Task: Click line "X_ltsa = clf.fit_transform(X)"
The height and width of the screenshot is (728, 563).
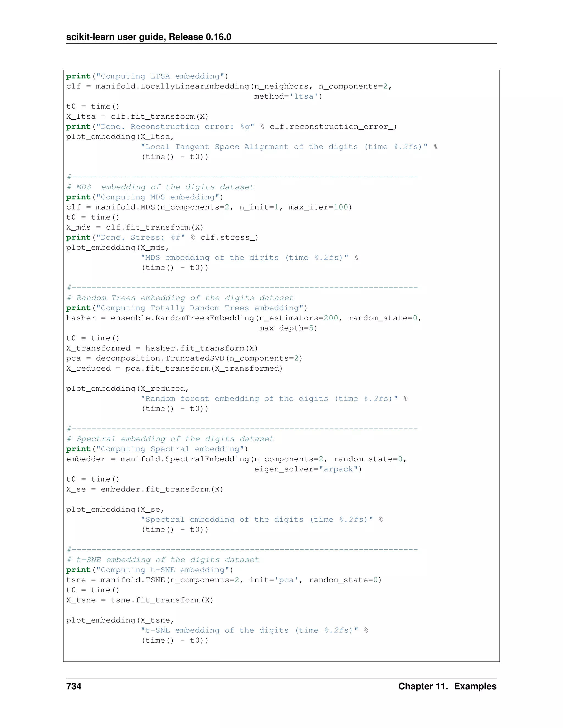Action: click(137, 117)
